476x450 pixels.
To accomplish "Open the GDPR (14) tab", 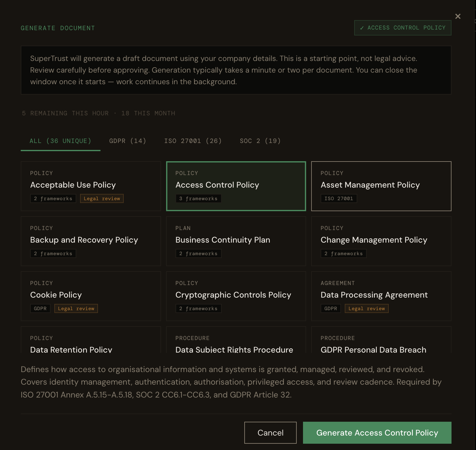I will pos(127,141).
